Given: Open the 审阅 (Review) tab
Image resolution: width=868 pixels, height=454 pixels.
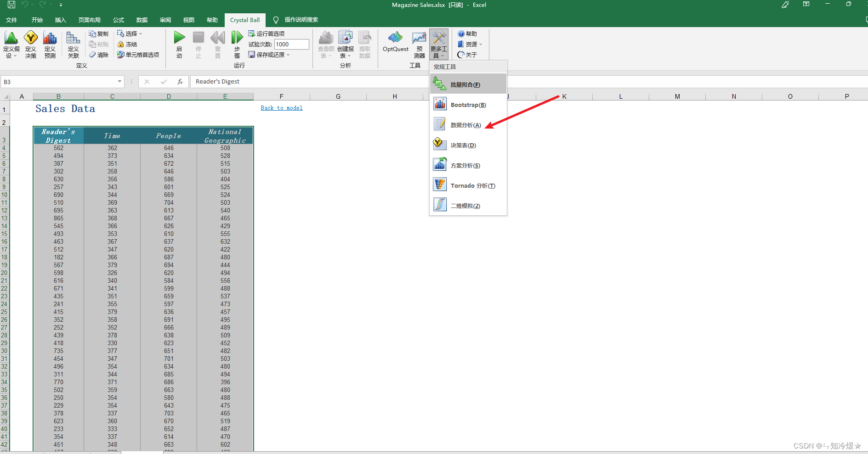Looking at the screenshot, I should [x=165, y=20].
